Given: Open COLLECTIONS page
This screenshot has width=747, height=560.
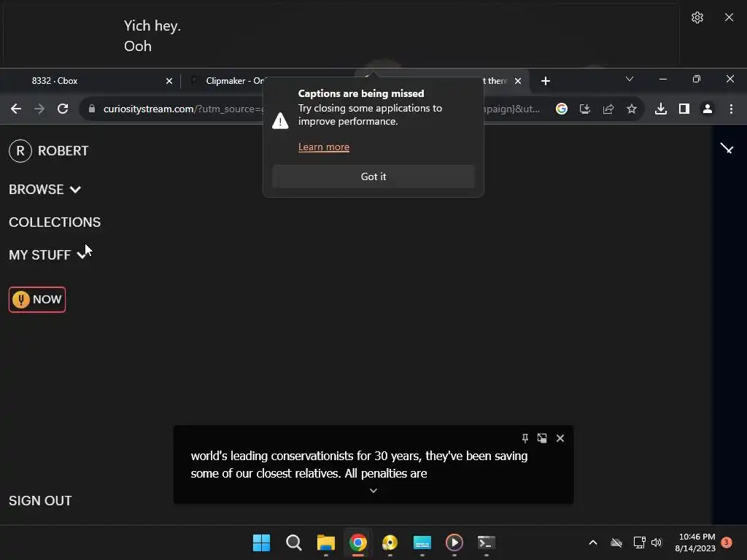Looking at the screenshot, I should [x=55, y=222].
